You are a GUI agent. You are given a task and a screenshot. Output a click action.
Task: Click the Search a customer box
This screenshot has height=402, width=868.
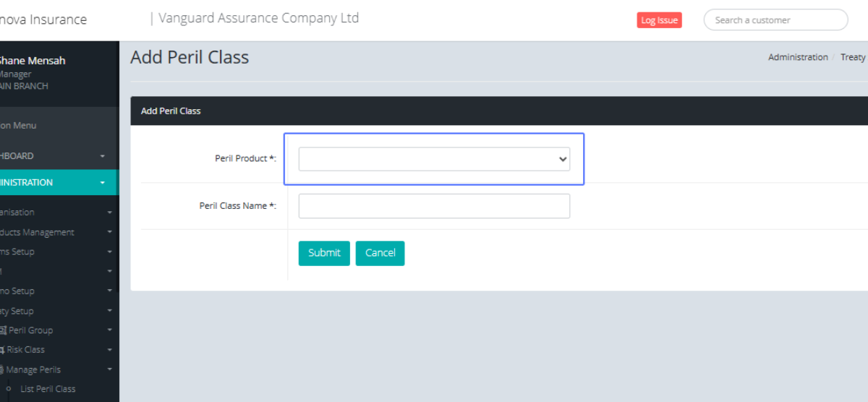[775, 20]
